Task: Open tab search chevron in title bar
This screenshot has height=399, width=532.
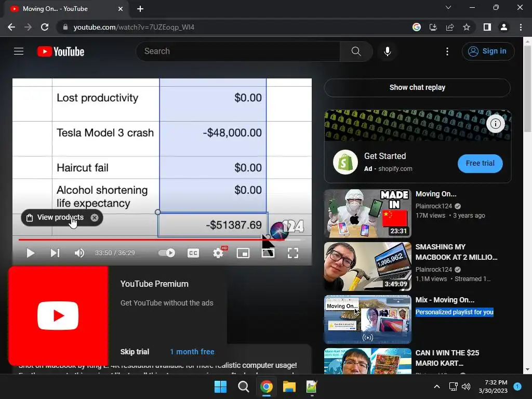Action: pos(448,7)
